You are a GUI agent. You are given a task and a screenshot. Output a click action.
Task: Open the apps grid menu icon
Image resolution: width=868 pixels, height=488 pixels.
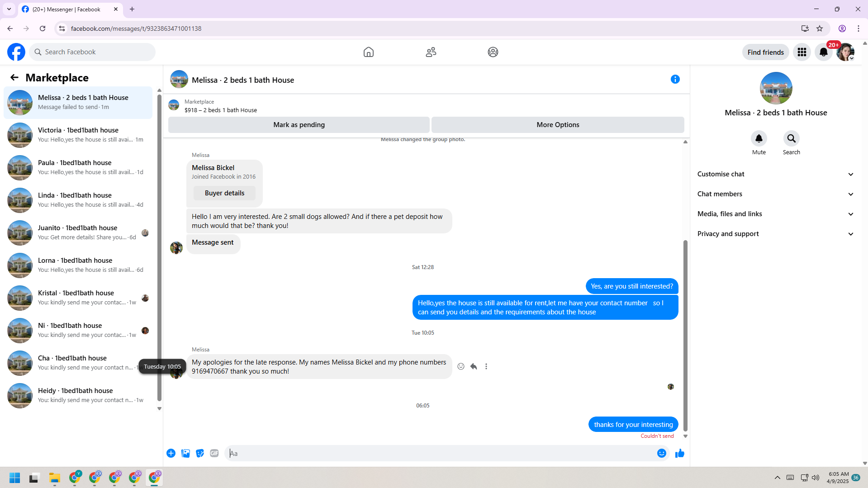(802, 52)
